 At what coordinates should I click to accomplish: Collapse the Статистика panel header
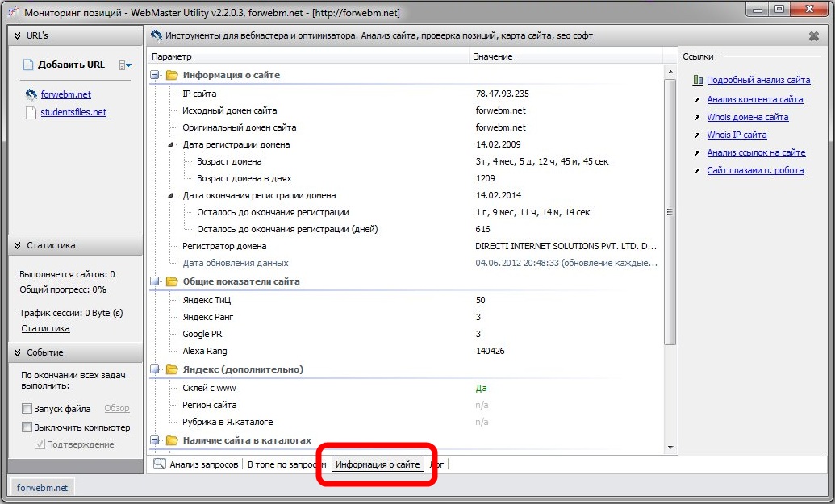16,245
